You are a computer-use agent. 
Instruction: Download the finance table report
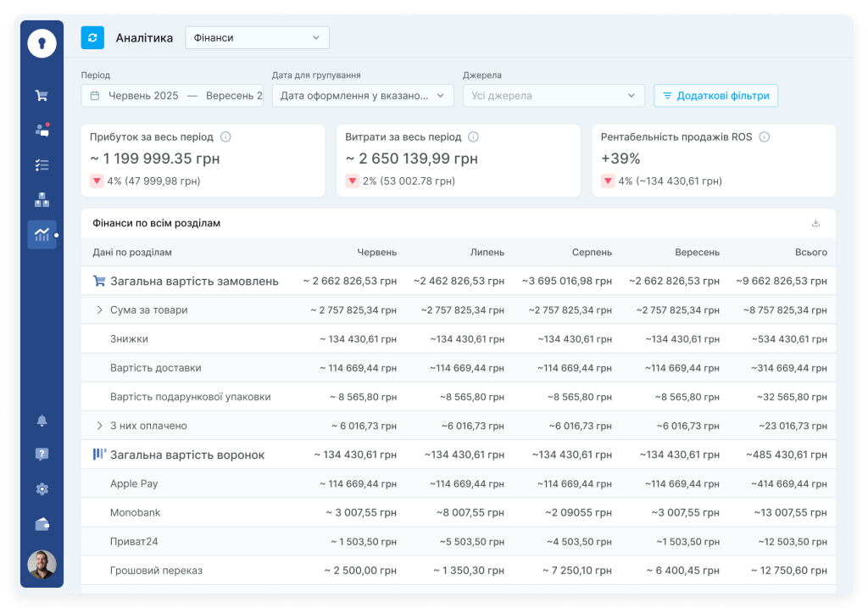click(x=815, y=223)
